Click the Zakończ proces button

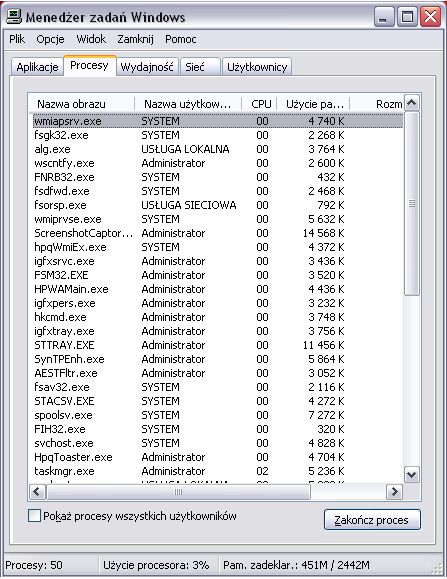pyautogui.click(x=372, y=520)
